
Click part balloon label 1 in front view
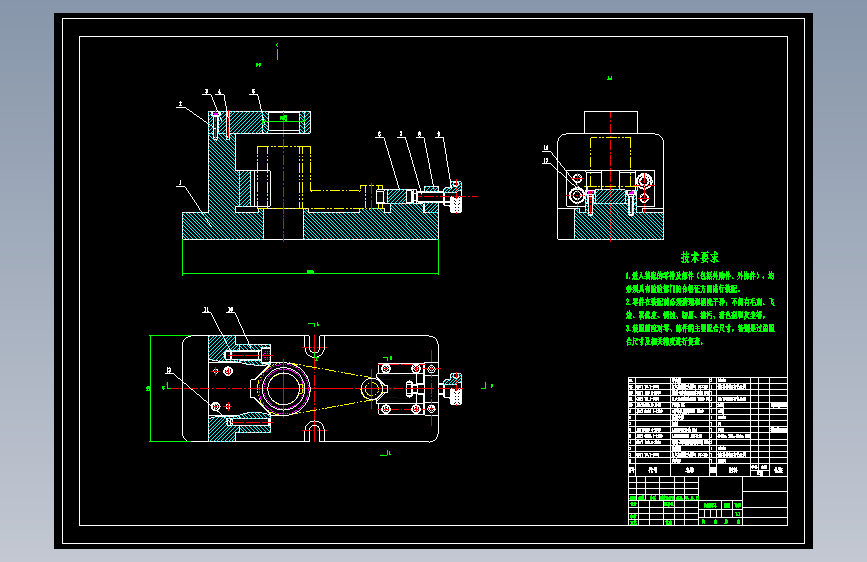pyautogui.click(x=180, y=183)
